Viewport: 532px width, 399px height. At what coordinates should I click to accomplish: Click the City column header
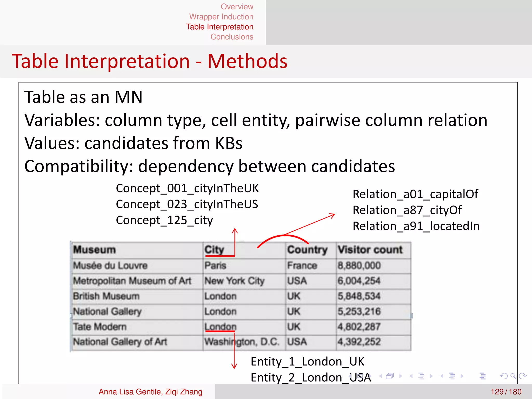(244, 250)
